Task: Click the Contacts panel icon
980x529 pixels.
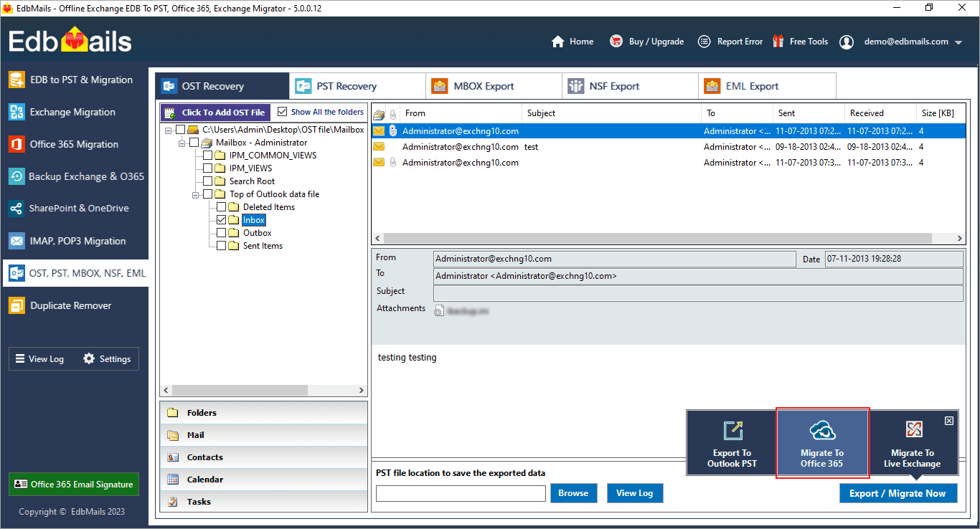Action: click(x=172, y=457)
